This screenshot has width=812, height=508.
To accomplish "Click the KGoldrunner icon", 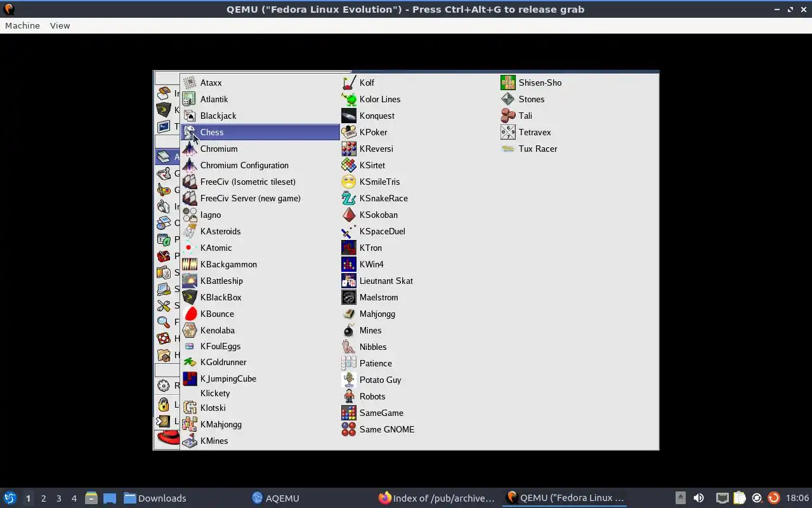I will click(x=189, y=362).
